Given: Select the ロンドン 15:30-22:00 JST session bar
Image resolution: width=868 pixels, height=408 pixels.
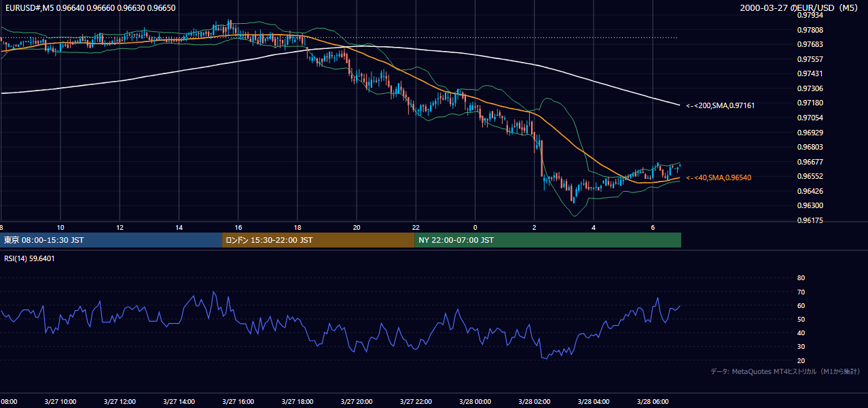Looking at the screenshot, I should pyautogui.click(x=319, y=240).
